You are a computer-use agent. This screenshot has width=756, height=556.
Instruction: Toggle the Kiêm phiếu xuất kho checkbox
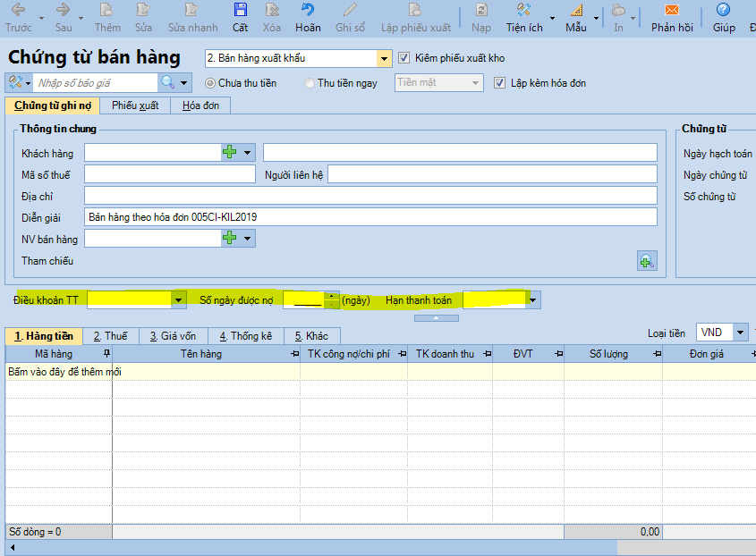coord(403,58)
